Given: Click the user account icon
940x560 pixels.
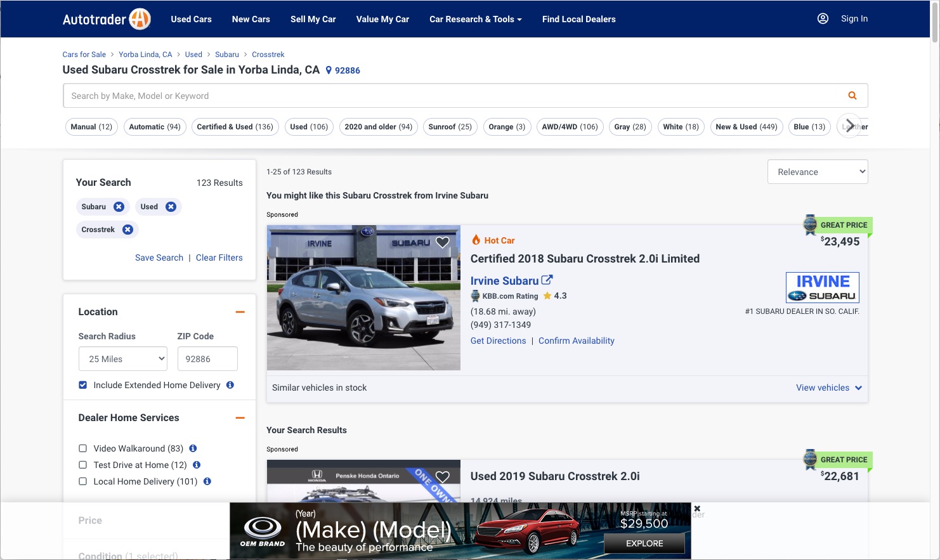Looking at the screenshot, I should click(823, 18).
